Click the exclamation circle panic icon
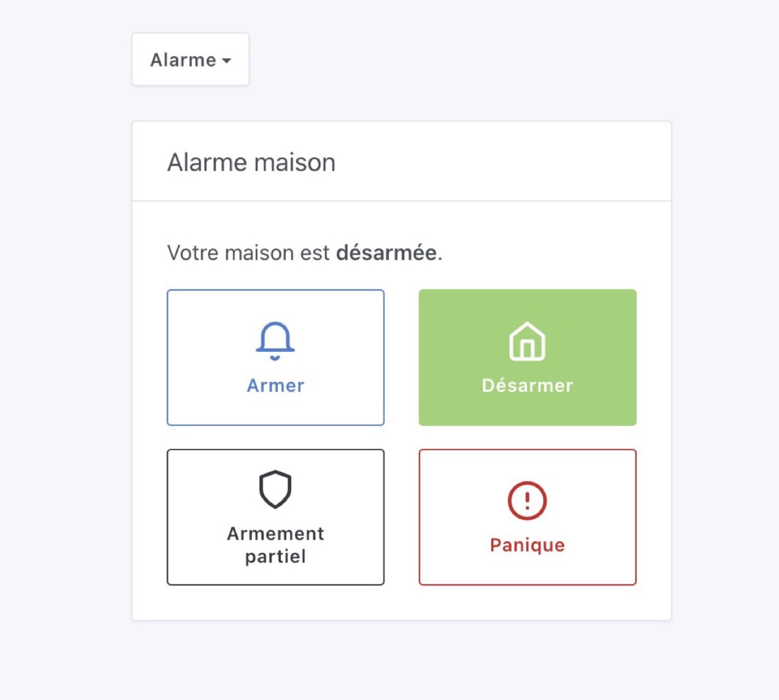 coord(527,500)
